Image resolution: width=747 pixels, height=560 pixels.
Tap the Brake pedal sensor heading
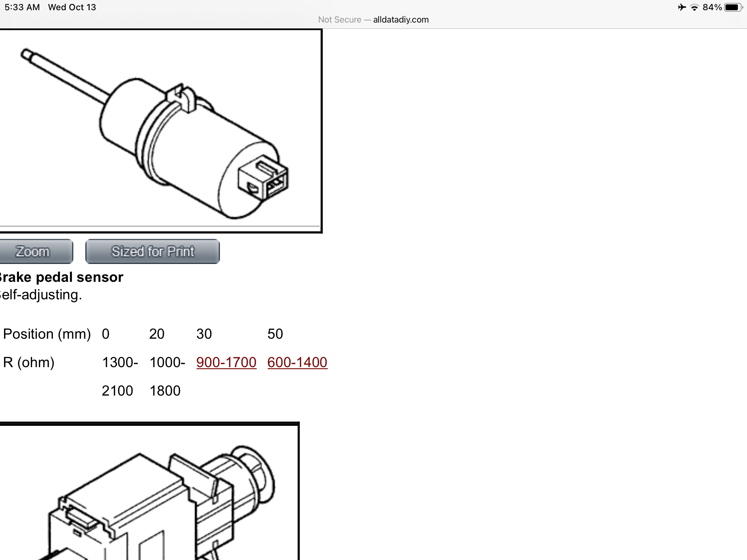point(61,277)
